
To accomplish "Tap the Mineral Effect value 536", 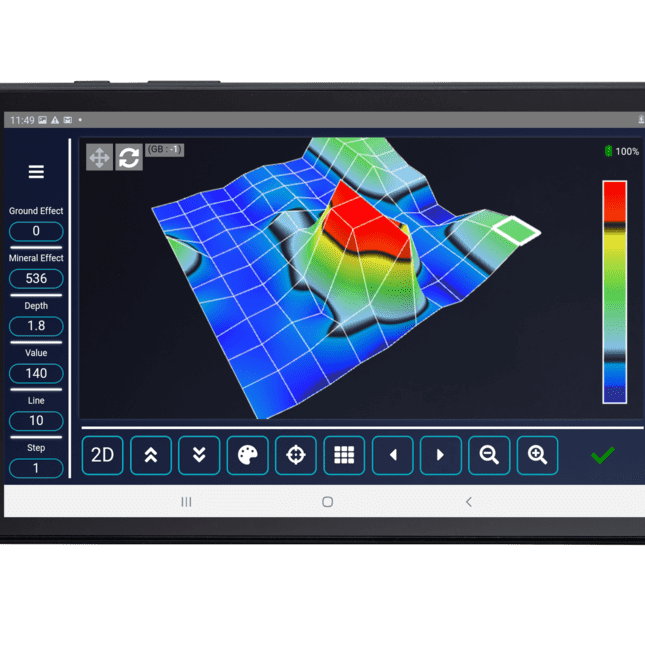I will pos(36,278).
